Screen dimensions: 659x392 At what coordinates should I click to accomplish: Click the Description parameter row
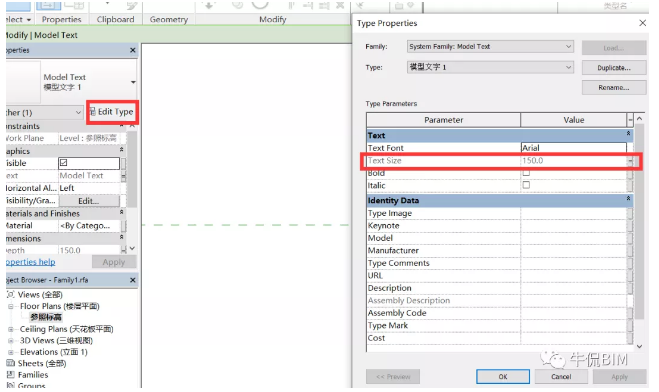(497, 288)
